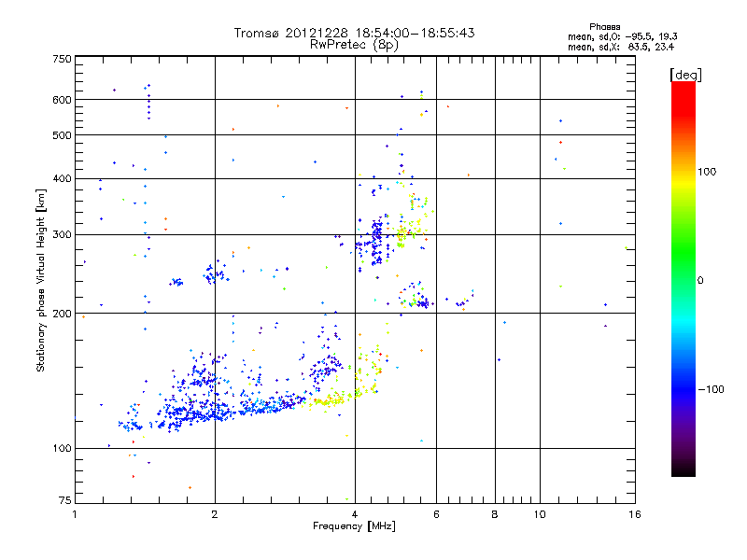The height and width of the screenshot is (560, 747).
Task: Click the 'RwPretec (8p)' subtitle
Action: [354, 45]
